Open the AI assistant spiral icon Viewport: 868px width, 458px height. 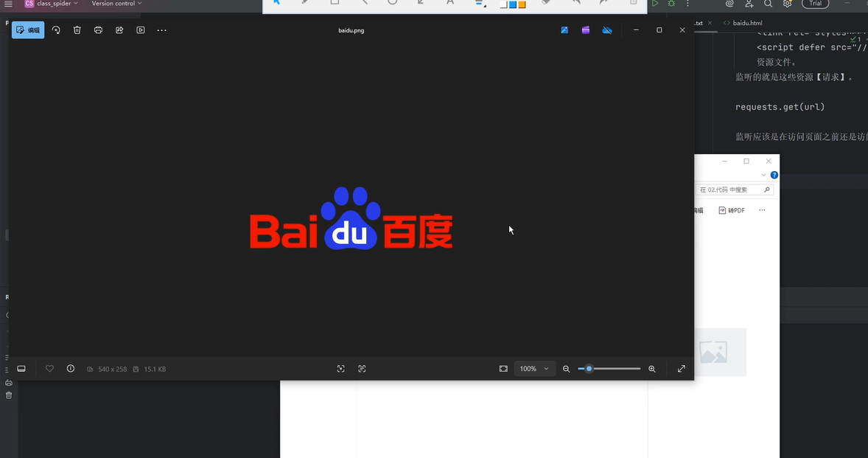click(729, 4)
